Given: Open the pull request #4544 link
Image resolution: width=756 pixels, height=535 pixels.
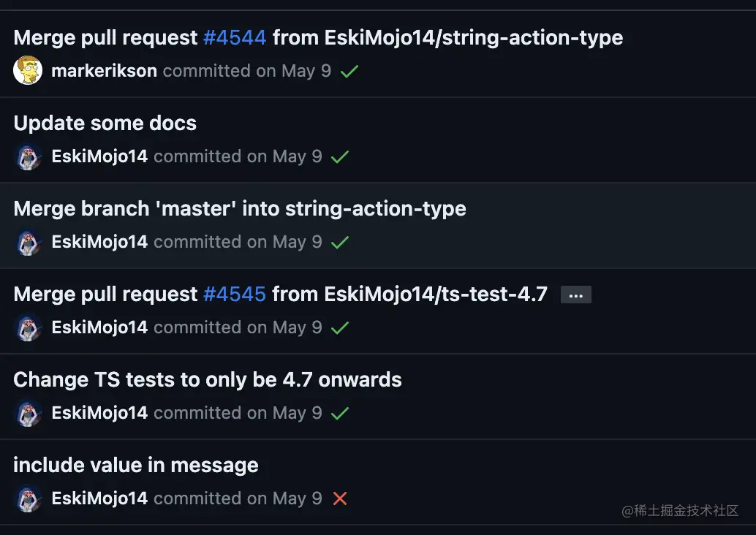Looking at the screenshot, I should pos(235,37).
